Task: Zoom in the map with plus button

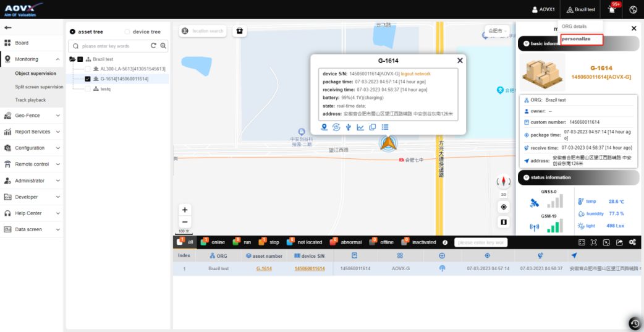Action: click(185, 210)
